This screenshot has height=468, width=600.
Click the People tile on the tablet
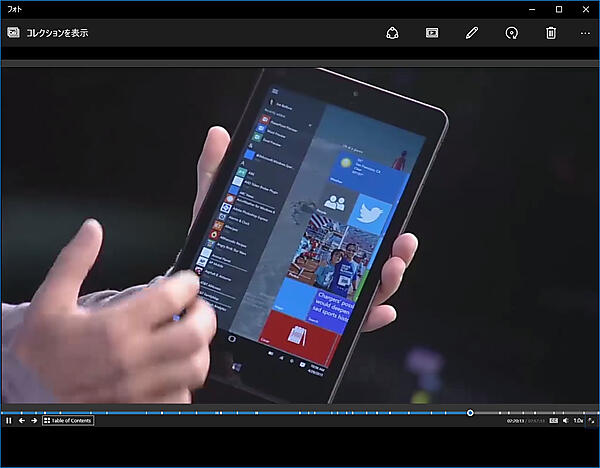335,203
